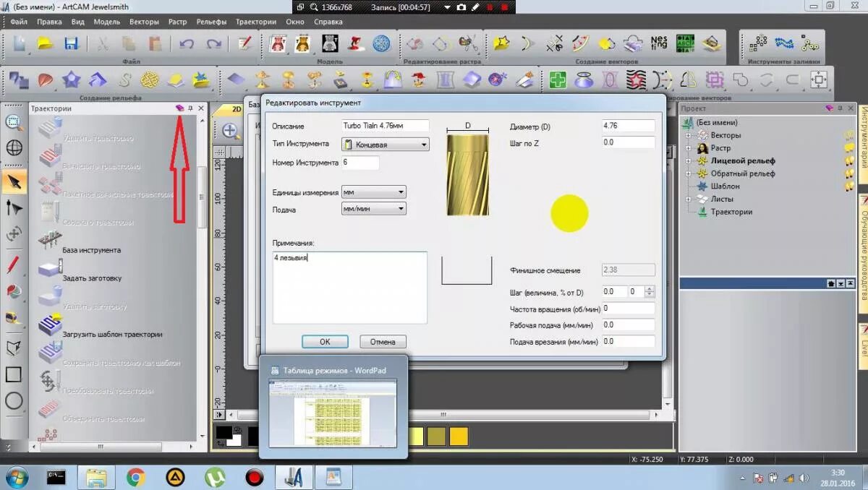Open the Справка menu
This screenshot has height=490, width=868.
click(328, 22)
